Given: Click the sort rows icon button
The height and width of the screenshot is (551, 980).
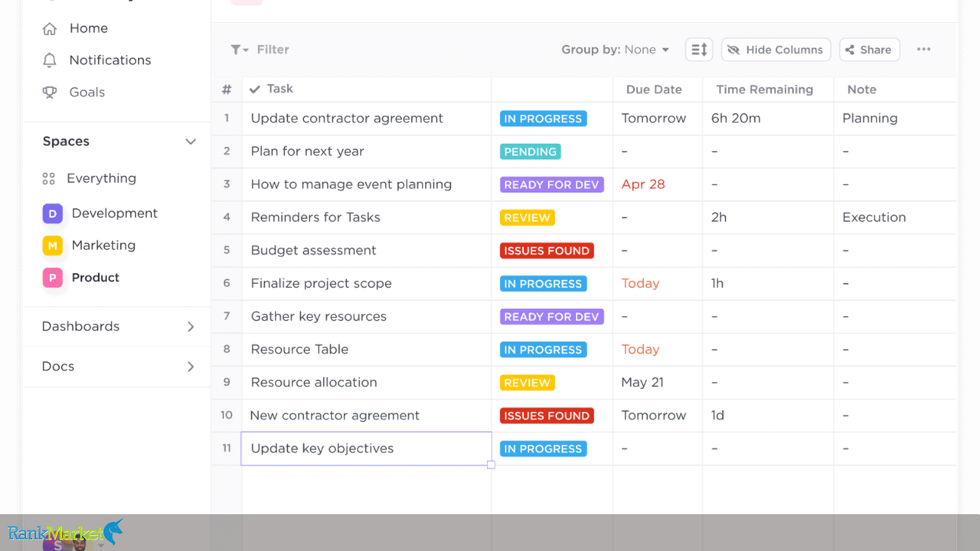Looking at the screenshot, I should 699,50.
